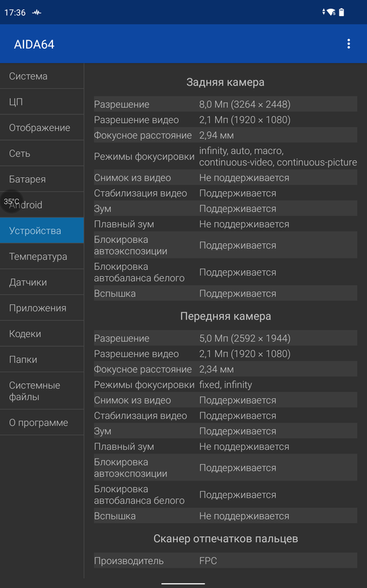Tap the battery icon in status bar
367x588 pixels.
pyautogui.click(x=342, y=12)
